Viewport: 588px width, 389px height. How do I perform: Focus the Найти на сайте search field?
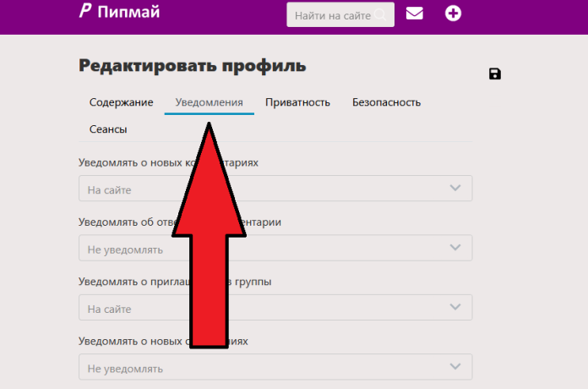[340, 14]
